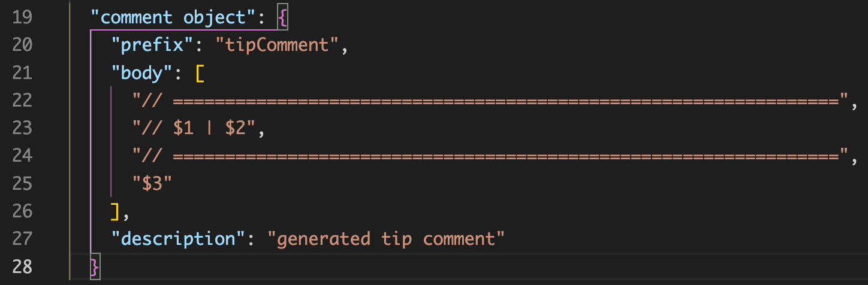Click line number 25 in the gutter
Image resolution: width=868 pixels, height=285 pixels.
coord(22,184)
